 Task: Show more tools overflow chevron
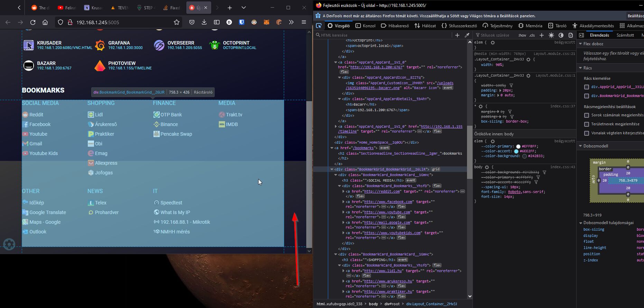[291, 22]
